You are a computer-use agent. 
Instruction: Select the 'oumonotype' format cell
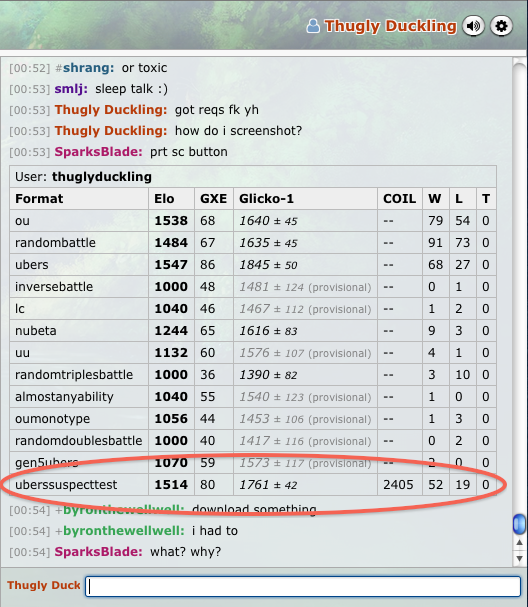(79, 419)
